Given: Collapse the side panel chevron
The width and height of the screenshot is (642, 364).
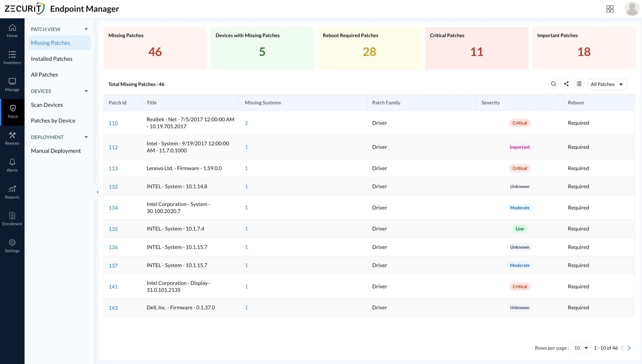Looking at the screenshot, I should (98, 192).
